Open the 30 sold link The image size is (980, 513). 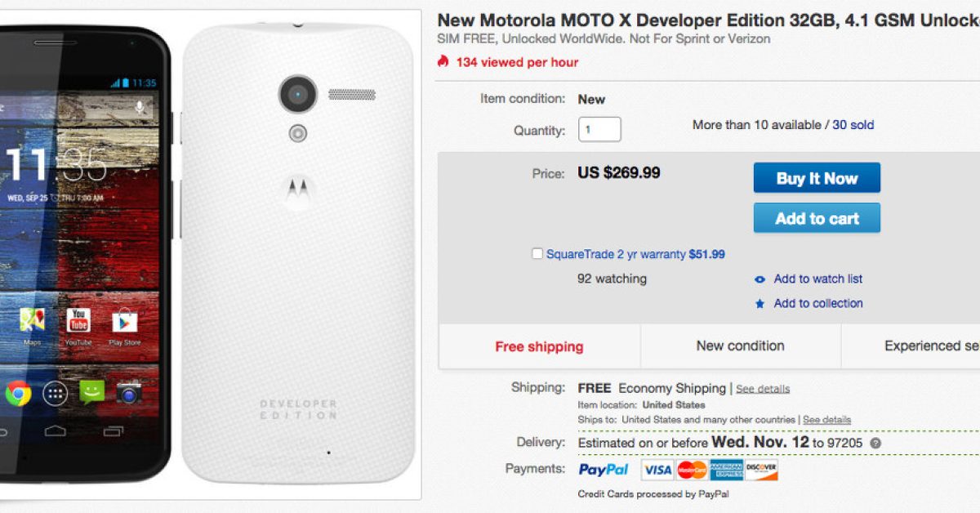tap(853, 125)
